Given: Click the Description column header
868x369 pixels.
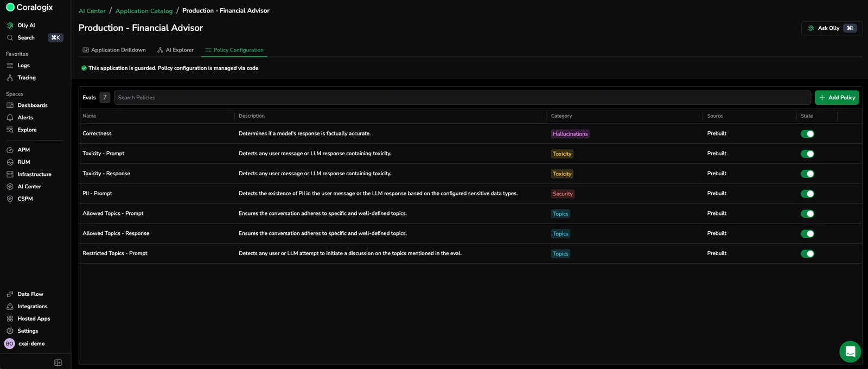Looking at the screenshot, I should (252, 116).
